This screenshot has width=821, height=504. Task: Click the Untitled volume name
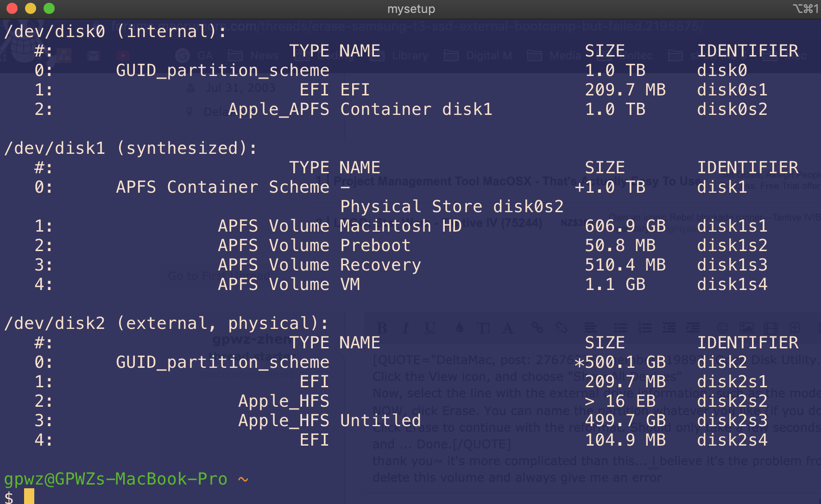[x=380, y=421]
